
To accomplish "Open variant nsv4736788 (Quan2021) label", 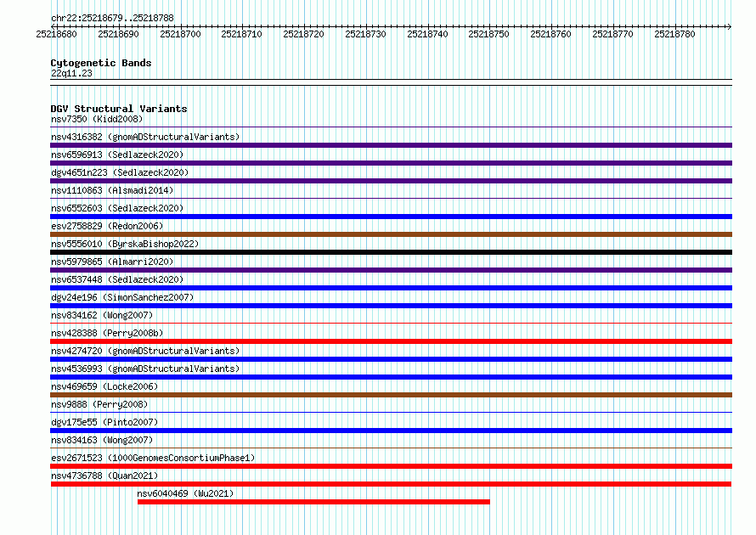I will click(x=104, y=476).
